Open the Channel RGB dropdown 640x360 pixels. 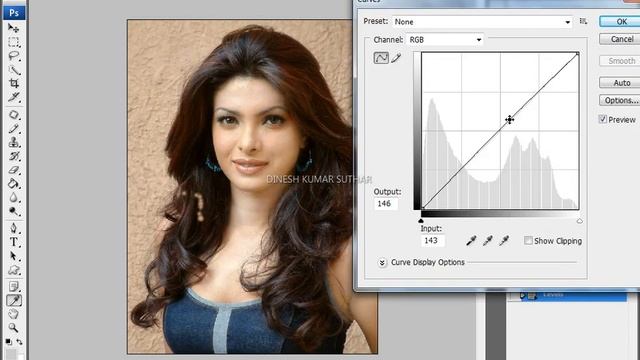tap(445, 40)
